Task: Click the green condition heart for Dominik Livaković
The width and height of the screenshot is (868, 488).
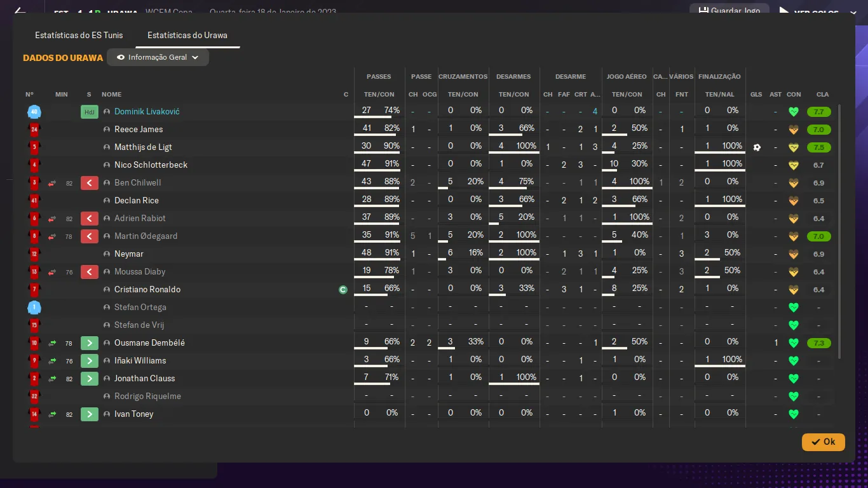Action: coord(793,112)
